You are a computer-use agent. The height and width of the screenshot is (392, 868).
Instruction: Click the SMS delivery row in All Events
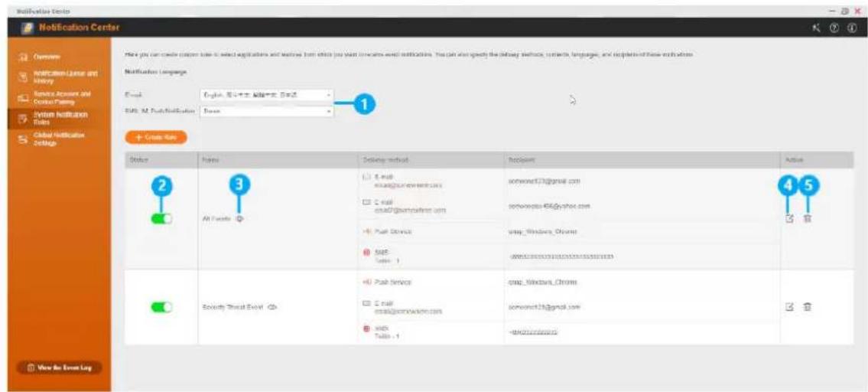(431, 256)
